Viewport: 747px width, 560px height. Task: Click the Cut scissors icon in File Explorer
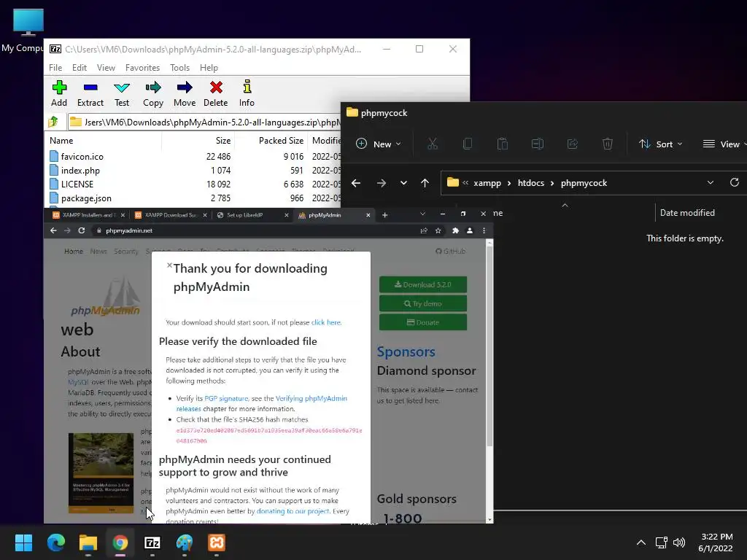432,144
